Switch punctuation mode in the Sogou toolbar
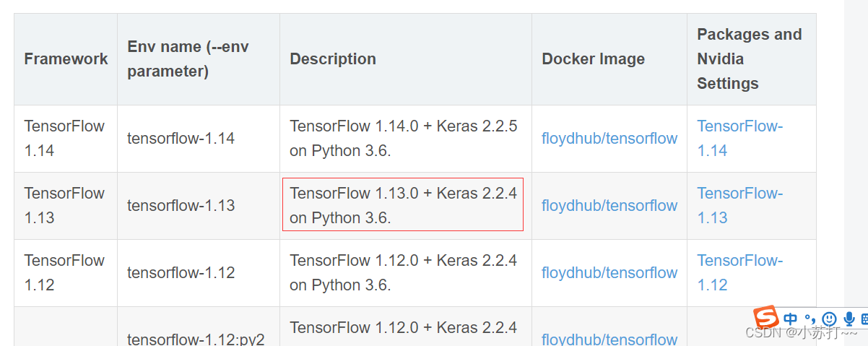Screen dimensions: 868x346 click(810, 319)
